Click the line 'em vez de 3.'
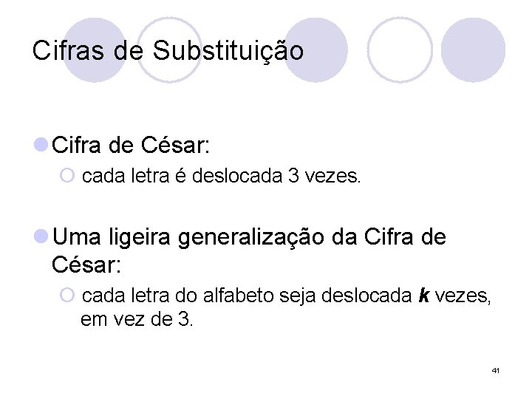 (x=137, y=321)
